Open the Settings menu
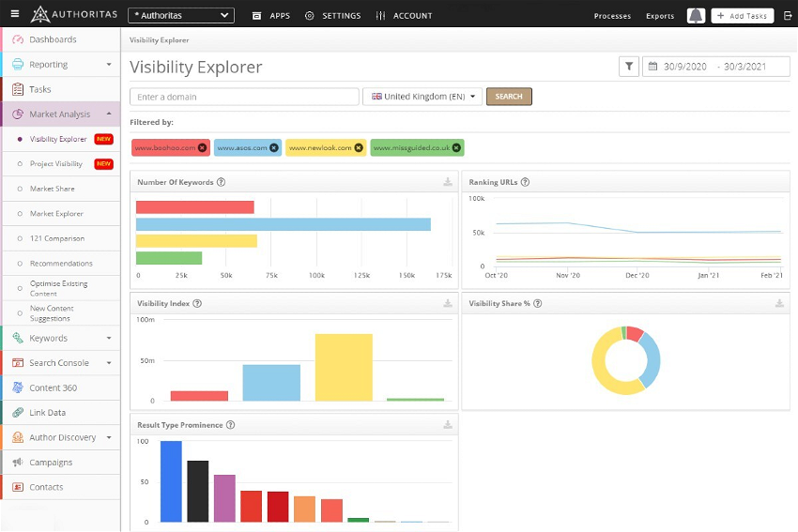This screenshot has height=532, width=798. click(x=332, y=16)
